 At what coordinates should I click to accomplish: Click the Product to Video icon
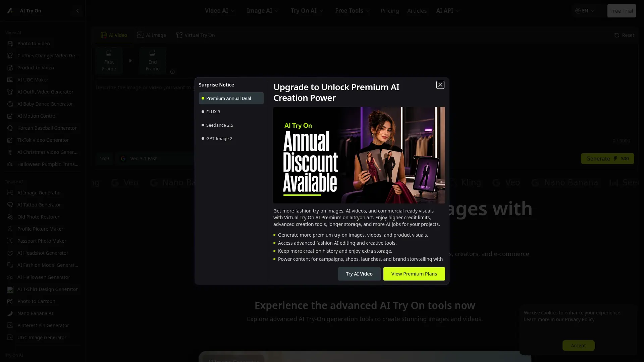pos(10,68)
